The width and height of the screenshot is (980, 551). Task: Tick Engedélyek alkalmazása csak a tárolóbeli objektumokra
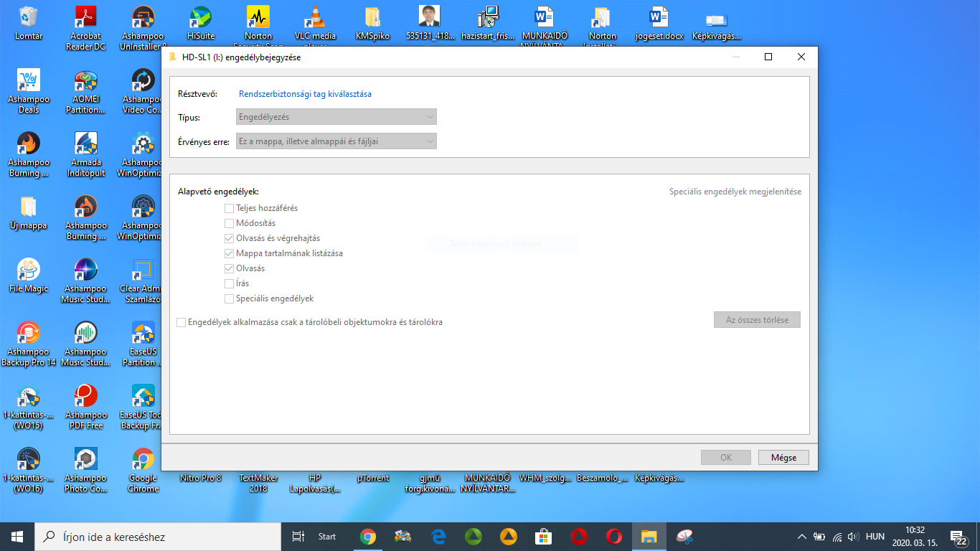coord(182,322)
